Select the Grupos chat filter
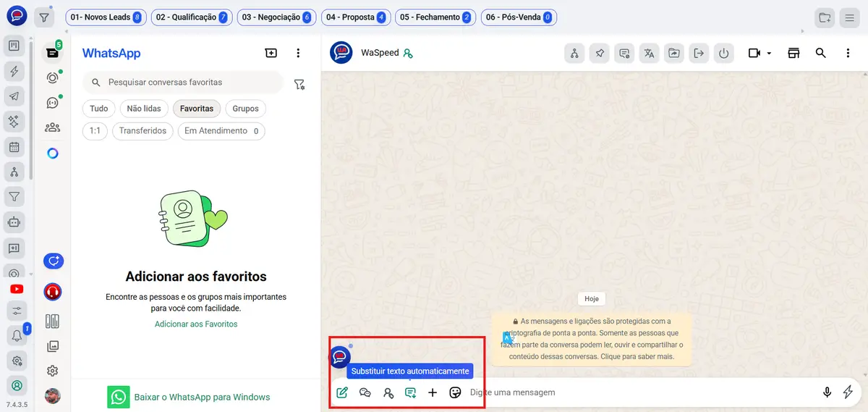Image resolution: width=868 pixels, height=412 pixels. pos(246,109)
